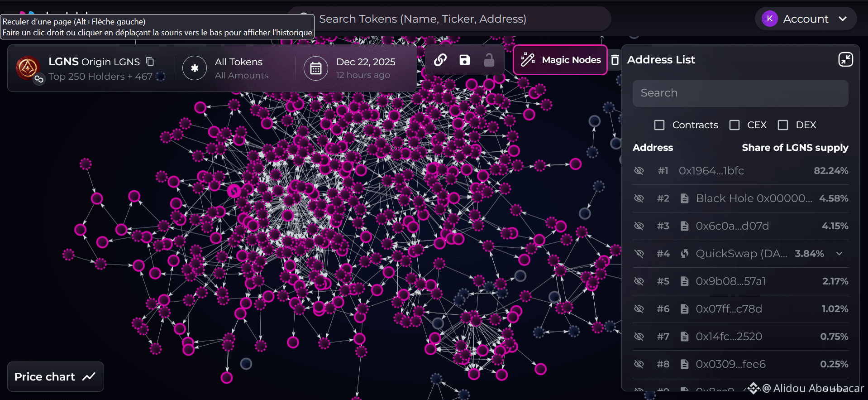Tick the CEX checkbox

click(x=734, y=125)
